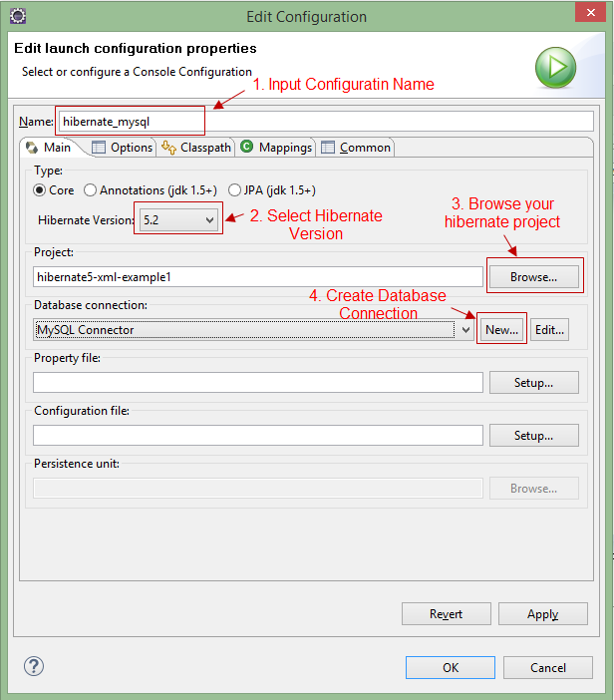Image resolution: width=614 pixels, height=700 pixels.
Task: Open the Hibernate Version dropdown
Action: tap(178, 220)
